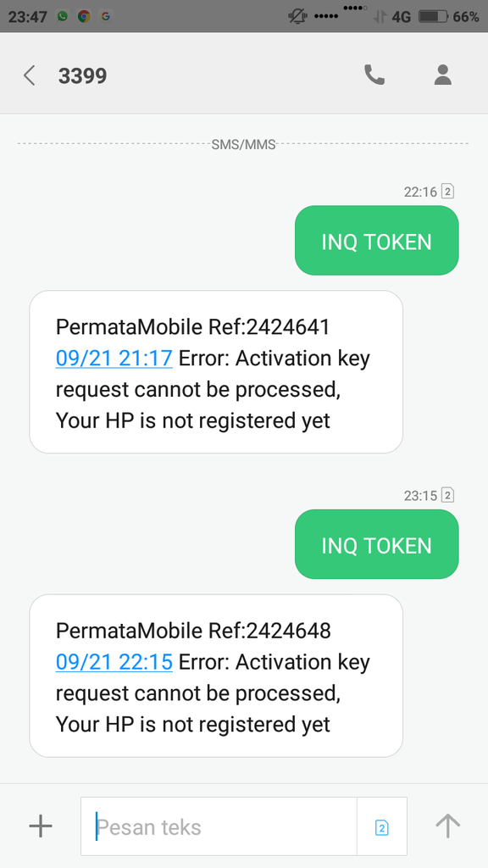Check the vibrate mode status icon

(297, 15)
